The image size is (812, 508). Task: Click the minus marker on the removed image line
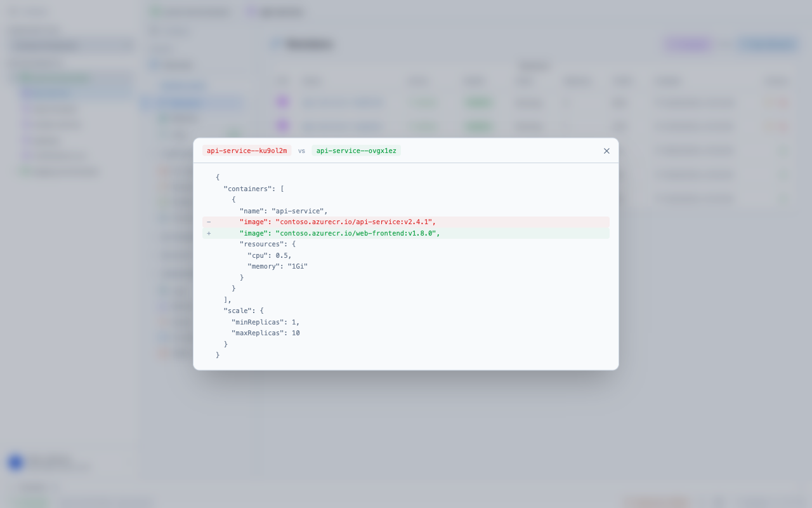(208, 222)
